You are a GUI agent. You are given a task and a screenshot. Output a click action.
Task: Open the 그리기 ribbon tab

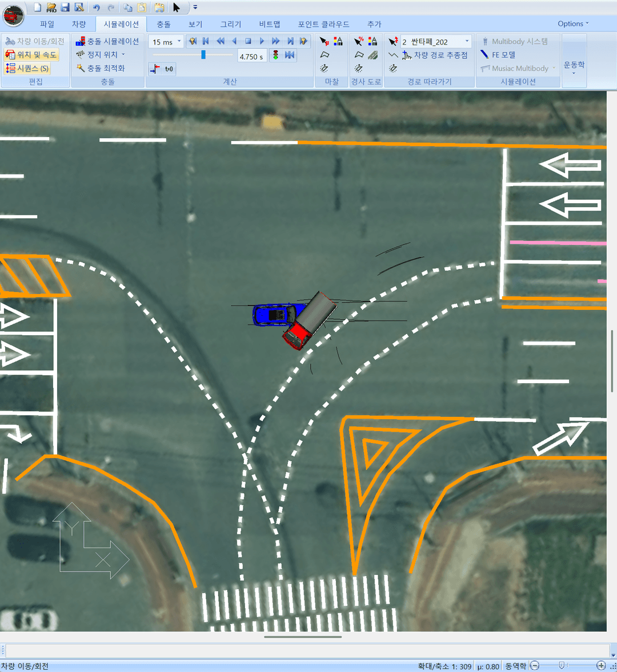(x=231, y=24)
